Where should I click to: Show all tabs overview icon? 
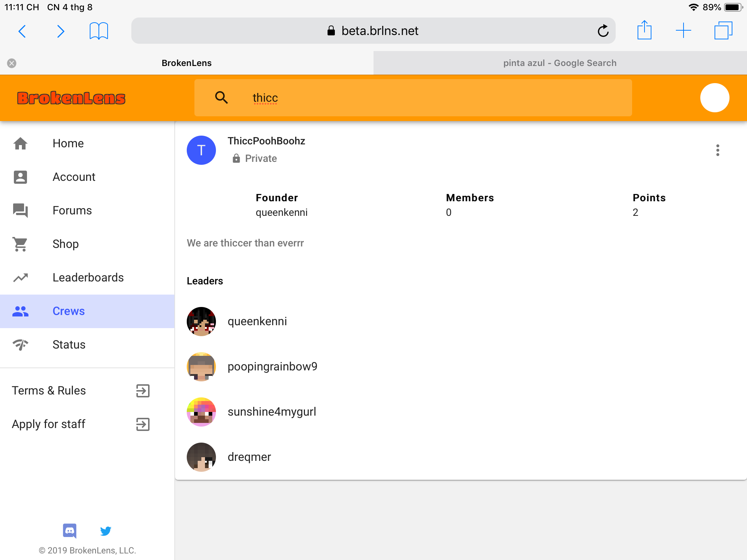tap(723, 31)
